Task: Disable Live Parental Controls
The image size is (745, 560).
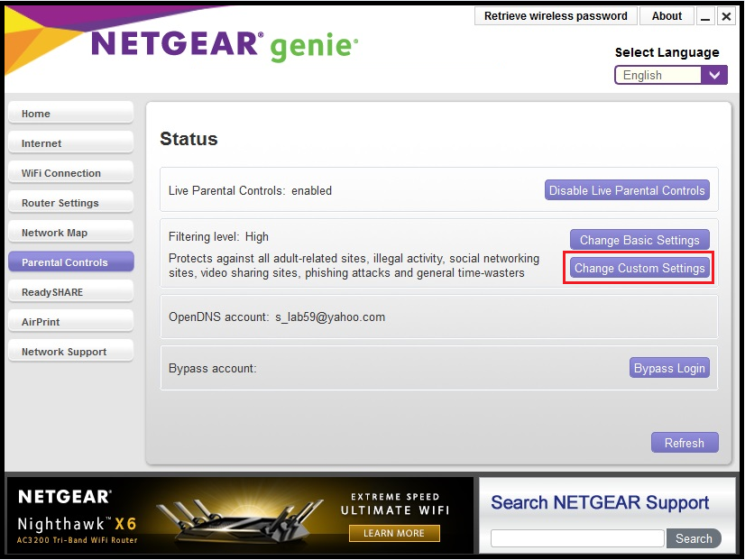Action: pyautogui.click(x=627, y=190)
